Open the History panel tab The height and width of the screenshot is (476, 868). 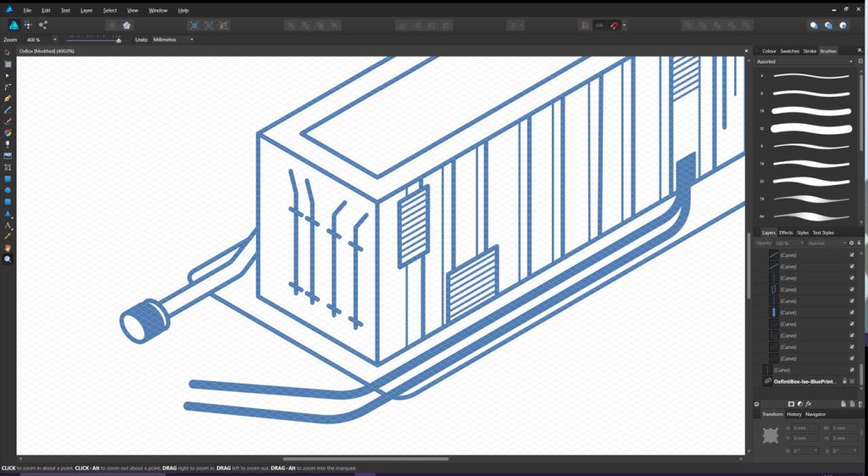click(794, 414)
